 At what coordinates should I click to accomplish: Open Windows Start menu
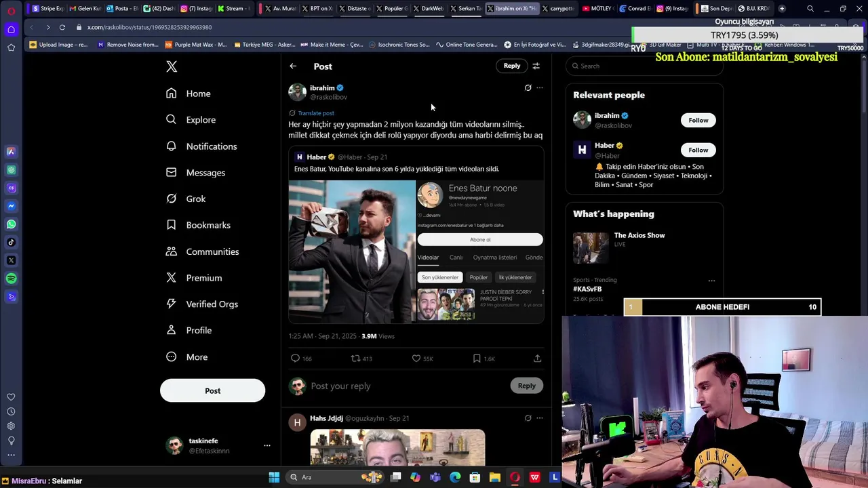click(274, 477)
